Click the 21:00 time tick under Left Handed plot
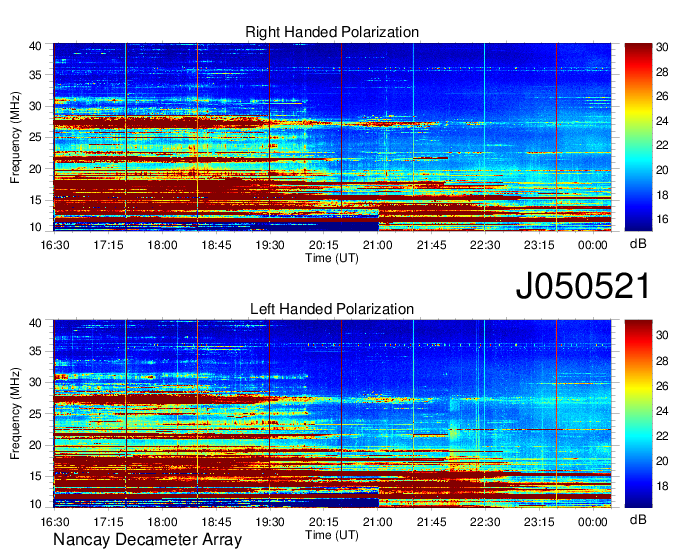The image size is (680, 552). (x=377, y=522)
